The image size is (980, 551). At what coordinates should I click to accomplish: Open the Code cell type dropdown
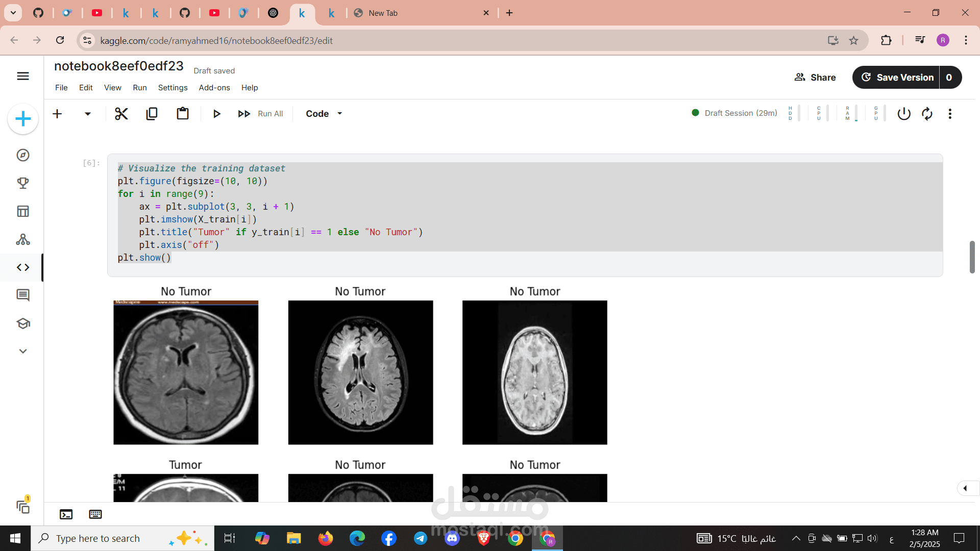[x=324, y=114]
